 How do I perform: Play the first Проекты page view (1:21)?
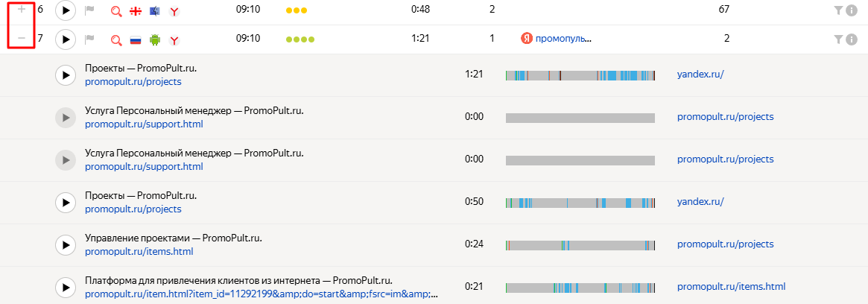tap(66, 75)
